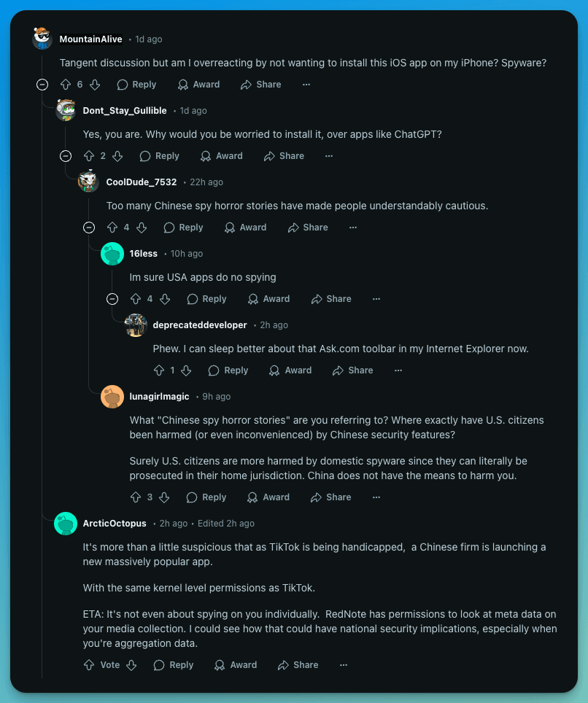The height and width of the screenshot is (703, 588).
Task: Share ArcticOctopus's comment
Action: click(x=298, y=664)
